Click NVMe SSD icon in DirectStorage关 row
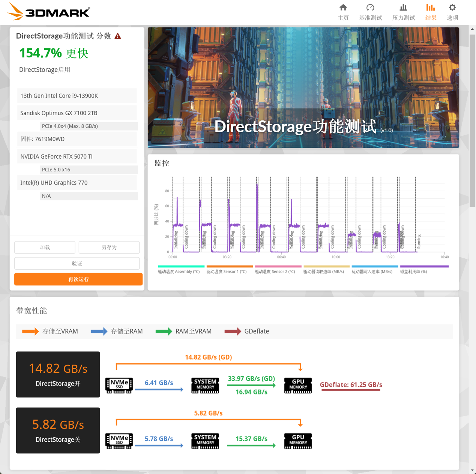The height and width of the screenshot is (474, 476). tap(119, 441)
